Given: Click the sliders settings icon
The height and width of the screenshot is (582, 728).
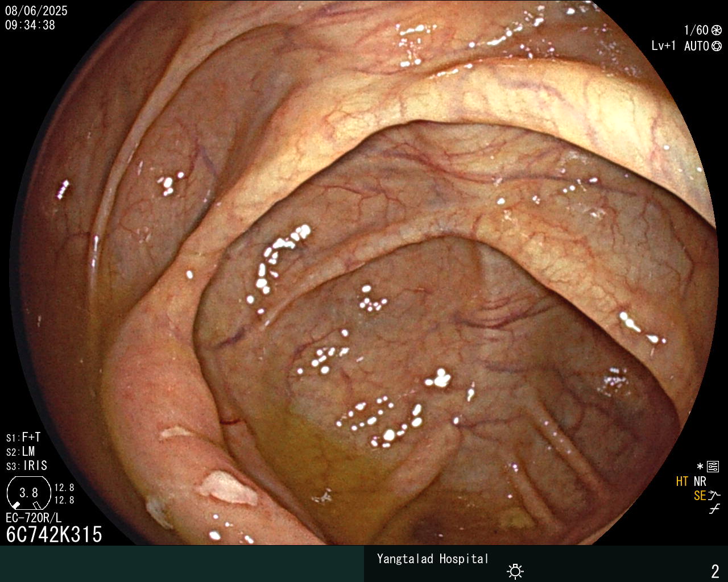Looking at the screenshot, I should [x=713, y=467].
